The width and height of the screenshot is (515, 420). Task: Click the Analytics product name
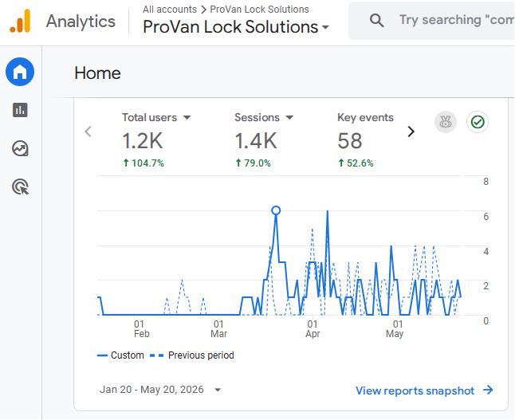pyautogui.click(x=81, y=22)
